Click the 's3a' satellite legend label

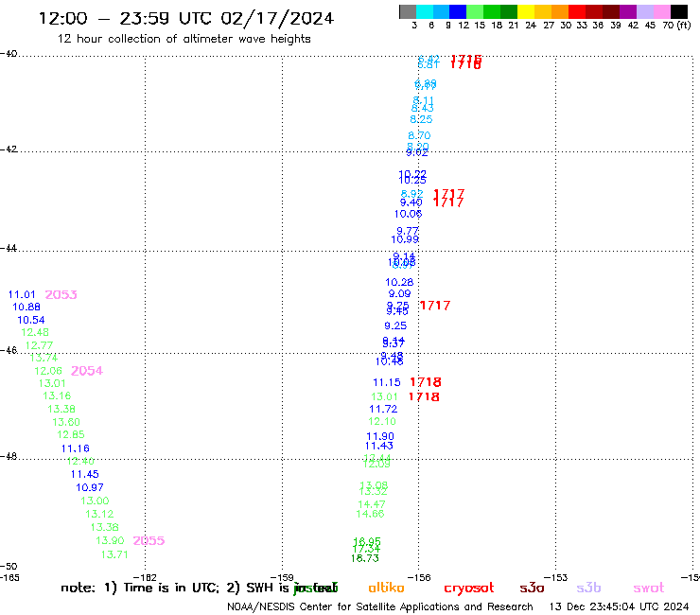click(x=532, y=588)
